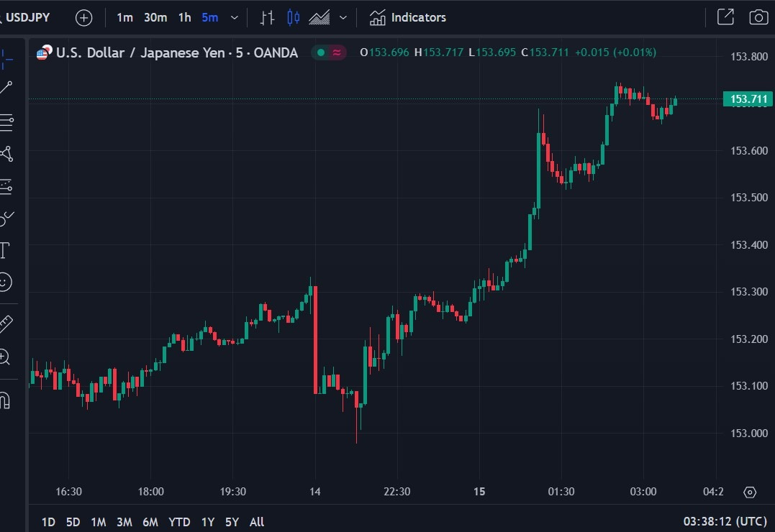
Task: Select the zoom in tool
Action: click(5, 356)
